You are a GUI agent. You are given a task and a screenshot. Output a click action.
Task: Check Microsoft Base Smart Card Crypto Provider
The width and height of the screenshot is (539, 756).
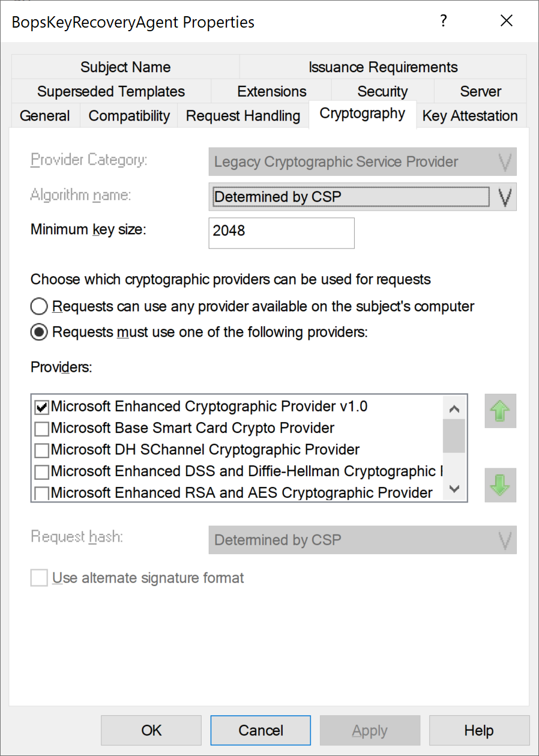pyautogui.click(x=42, y=429)
